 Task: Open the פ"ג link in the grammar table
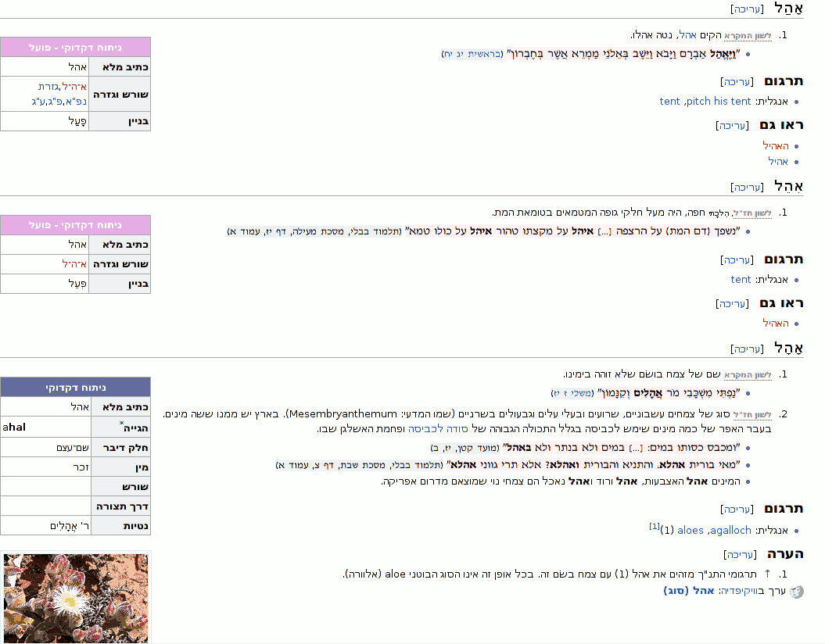(56, 102)
